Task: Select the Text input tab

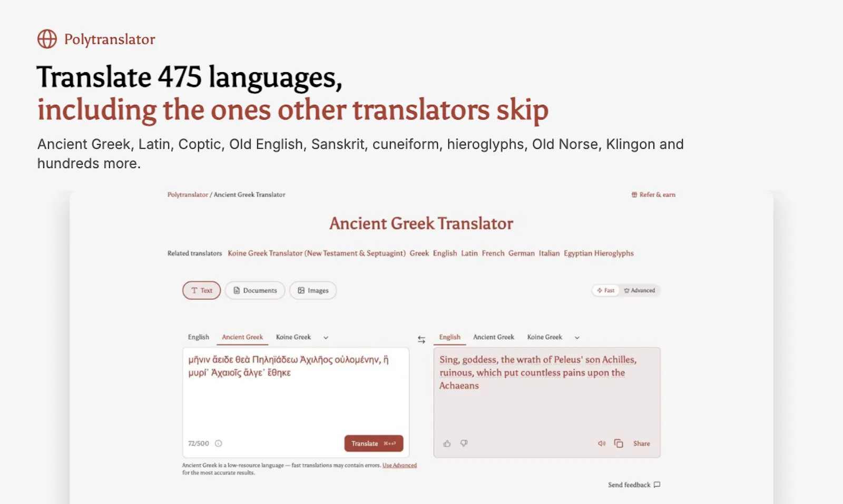Action: point(202,290)
